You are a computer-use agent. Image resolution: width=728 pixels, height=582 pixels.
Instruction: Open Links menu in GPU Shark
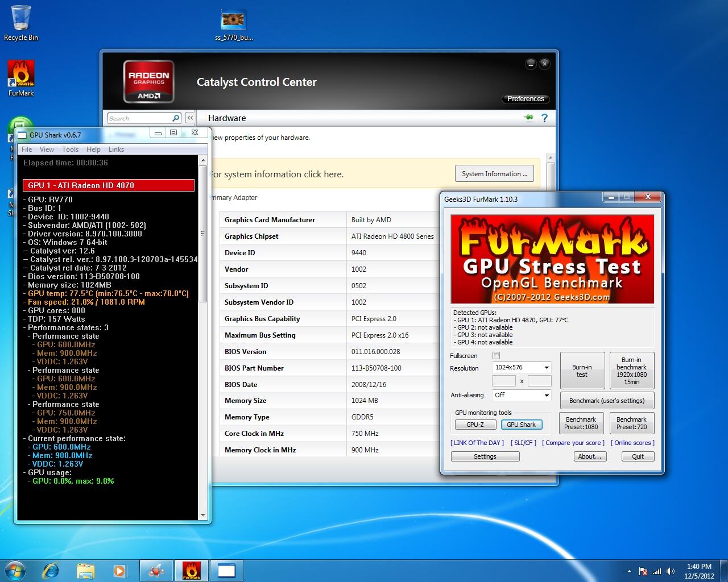coord(116,149)
